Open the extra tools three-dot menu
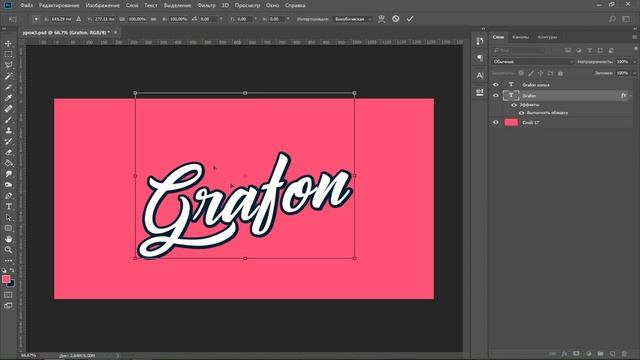The height and width of the screenshot is (360, 640). point(8,260)
